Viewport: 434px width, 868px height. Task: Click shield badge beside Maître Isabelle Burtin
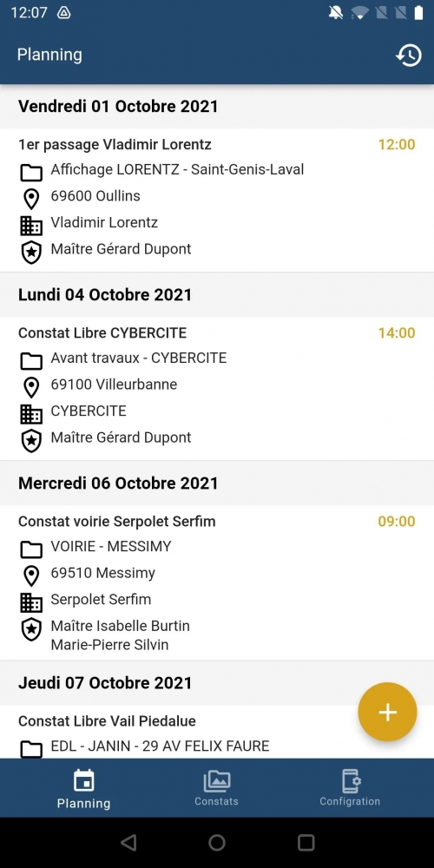tap(31, 629)
